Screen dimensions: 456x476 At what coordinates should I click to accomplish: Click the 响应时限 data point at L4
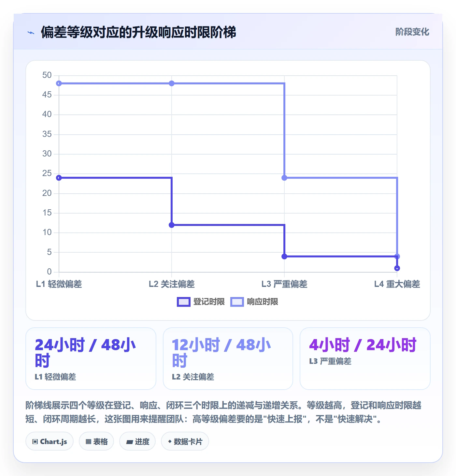coord(397,257)
